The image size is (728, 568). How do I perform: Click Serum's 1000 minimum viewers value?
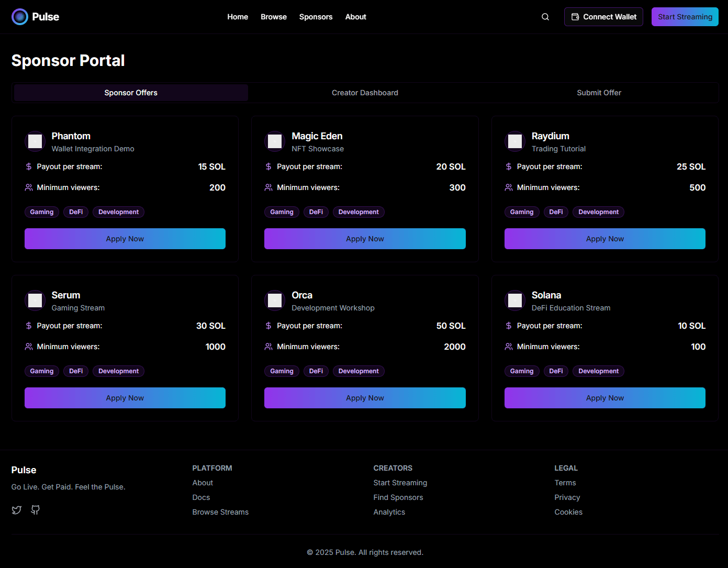click(215, 347)
